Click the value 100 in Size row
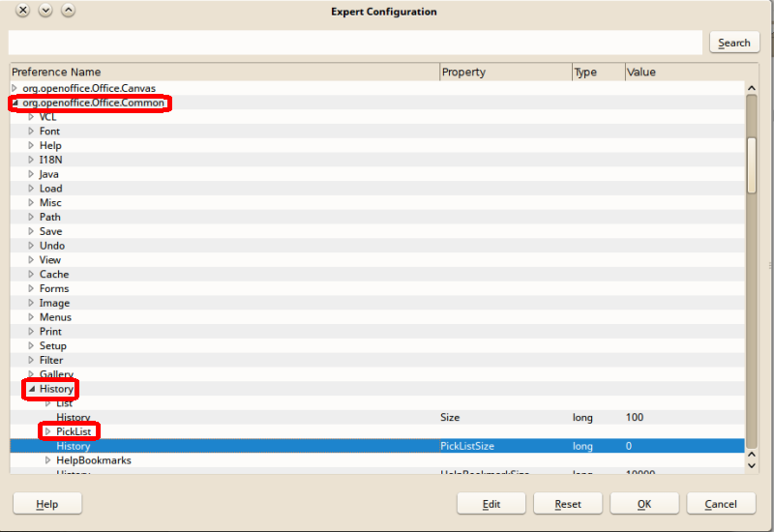The width and height of the screenshot is (774, 532). click(x=635, y=418)
